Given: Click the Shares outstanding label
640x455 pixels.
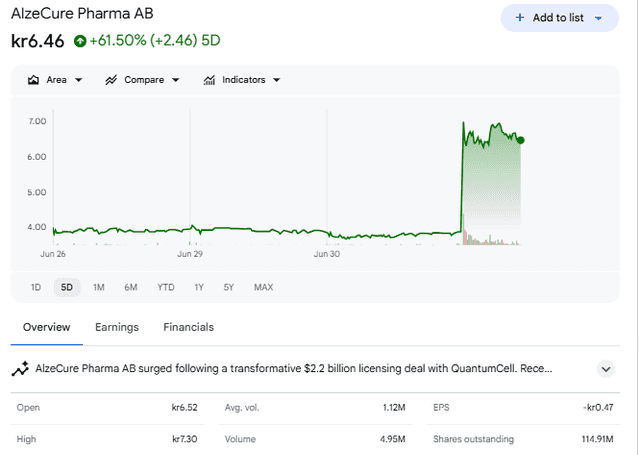Looking at the screenshot, I should (473, 439).
